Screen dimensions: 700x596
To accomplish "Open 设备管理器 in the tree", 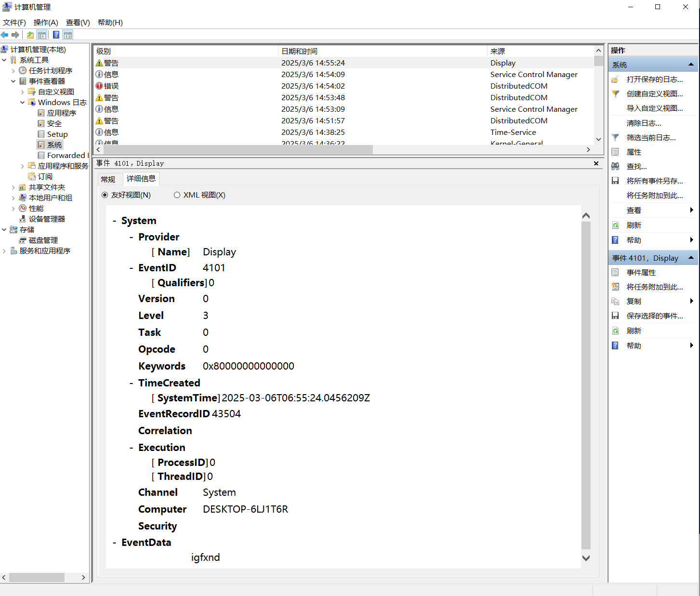I will point(47,219).
